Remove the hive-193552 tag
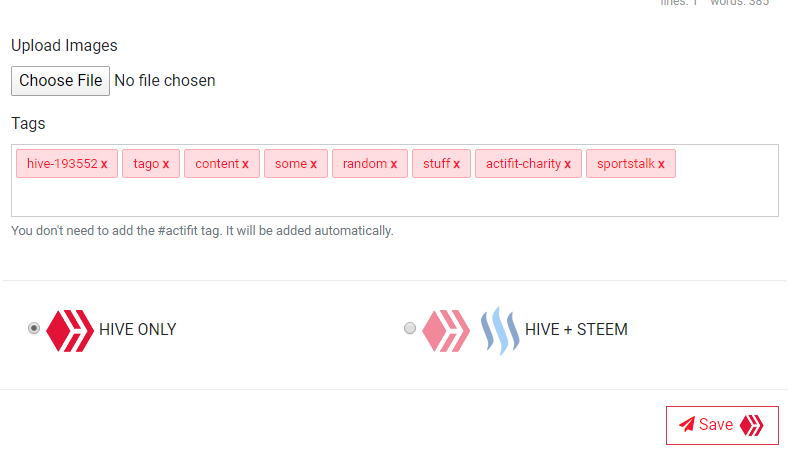The image size is (788, 456). coord(104,164)
